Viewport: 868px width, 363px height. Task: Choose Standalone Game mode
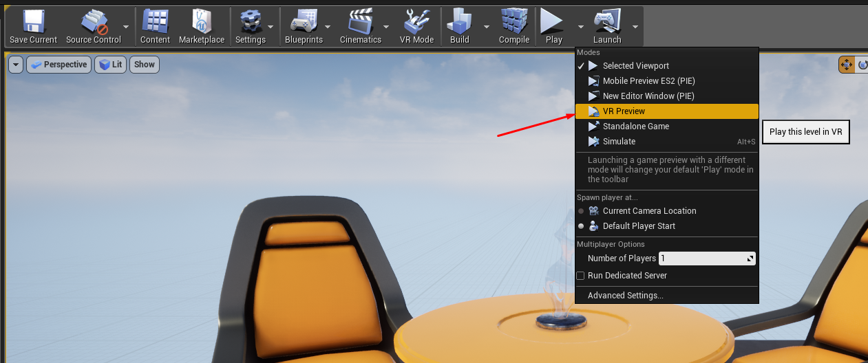click(666, 126)
